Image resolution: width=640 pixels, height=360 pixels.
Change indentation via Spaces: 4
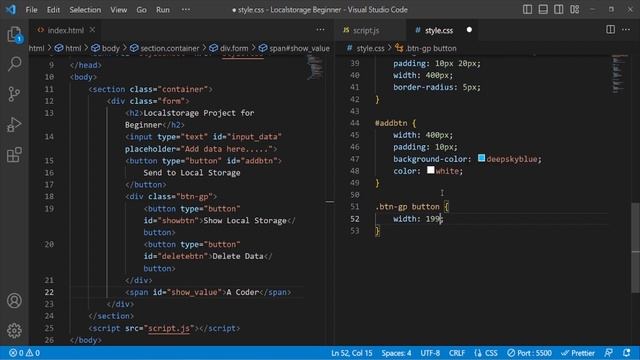pos(396,353)
